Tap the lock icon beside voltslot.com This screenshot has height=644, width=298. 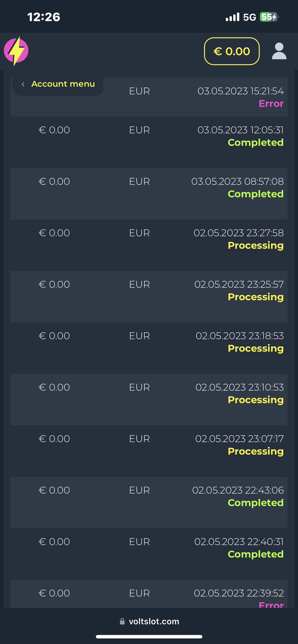click(x=122, y=621)
